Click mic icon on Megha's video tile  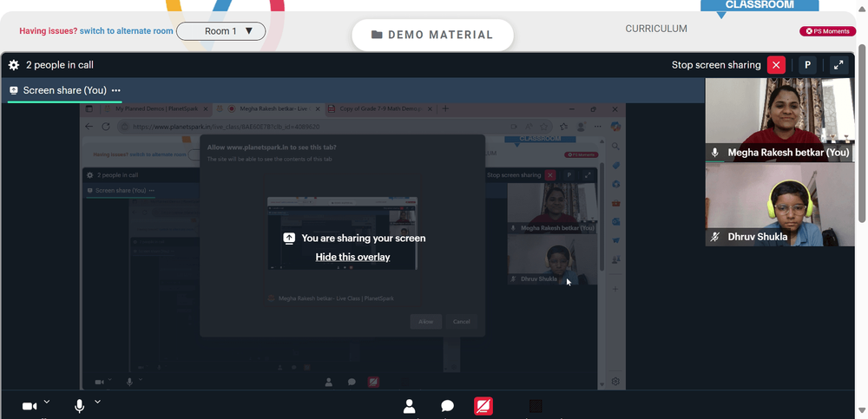(x=714, y=152)
